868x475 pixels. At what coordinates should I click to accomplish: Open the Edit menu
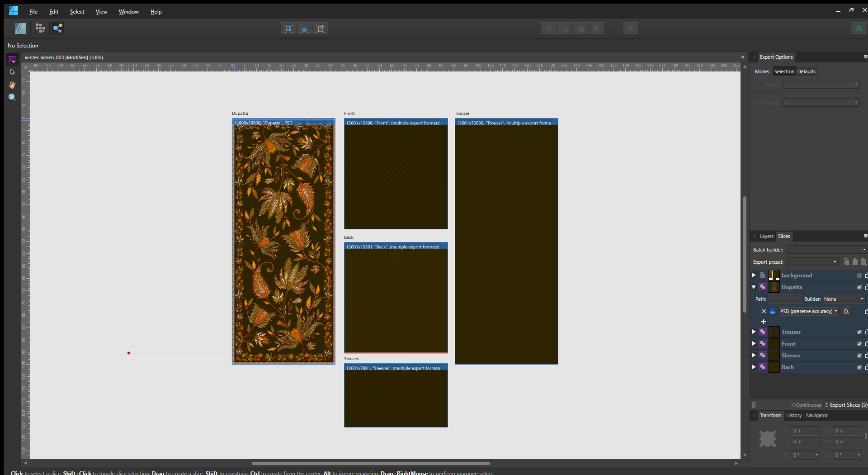click(x=54, y=12)
